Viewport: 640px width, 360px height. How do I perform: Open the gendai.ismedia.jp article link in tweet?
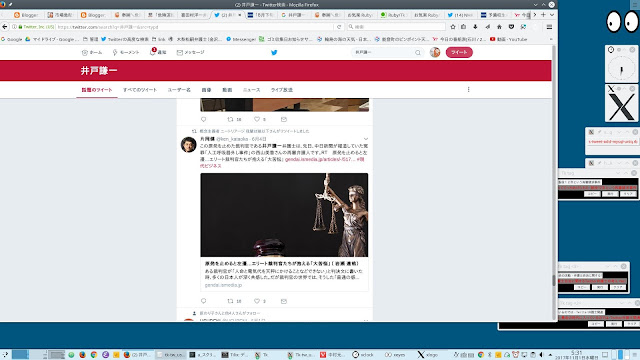tap(320, 159)
